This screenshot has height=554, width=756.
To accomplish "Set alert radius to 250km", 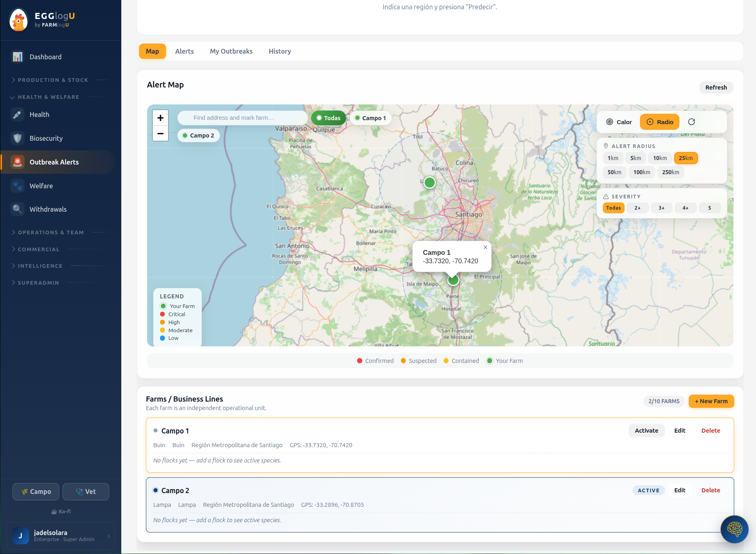I will click(671, 172).
